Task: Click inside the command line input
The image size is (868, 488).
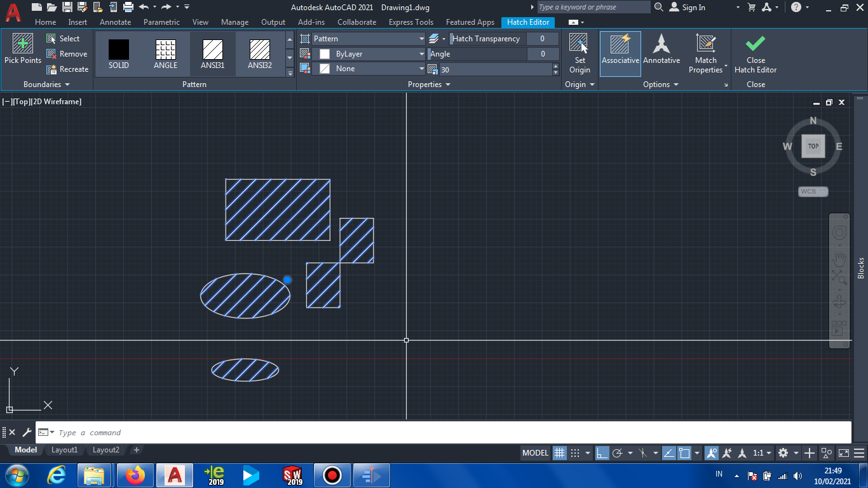Action: (191, 432)
